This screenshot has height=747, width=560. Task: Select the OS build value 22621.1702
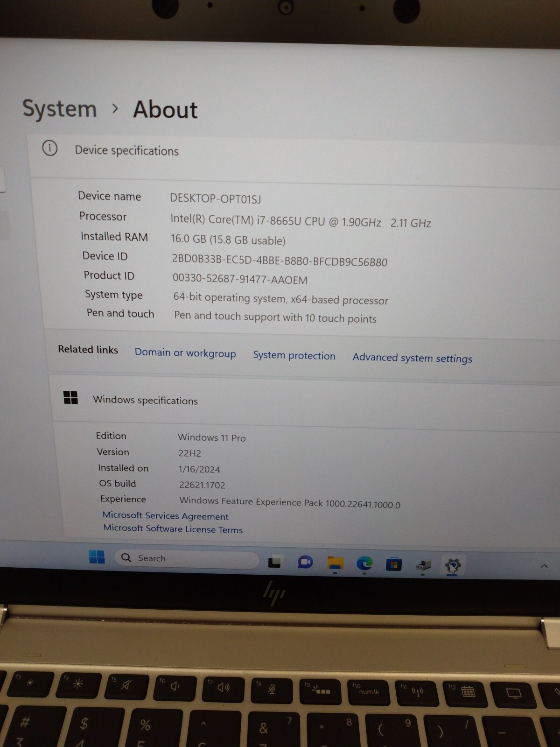[202, 485]
